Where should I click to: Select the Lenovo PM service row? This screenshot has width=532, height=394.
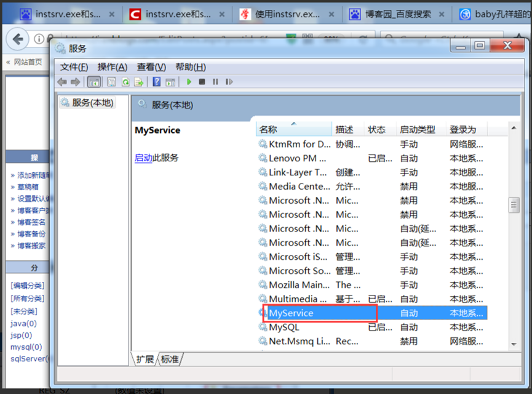click(372, 158)
